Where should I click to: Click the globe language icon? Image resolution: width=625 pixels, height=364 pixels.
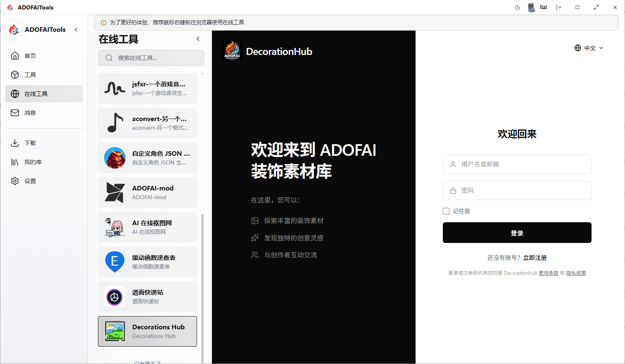click(578, 48)
